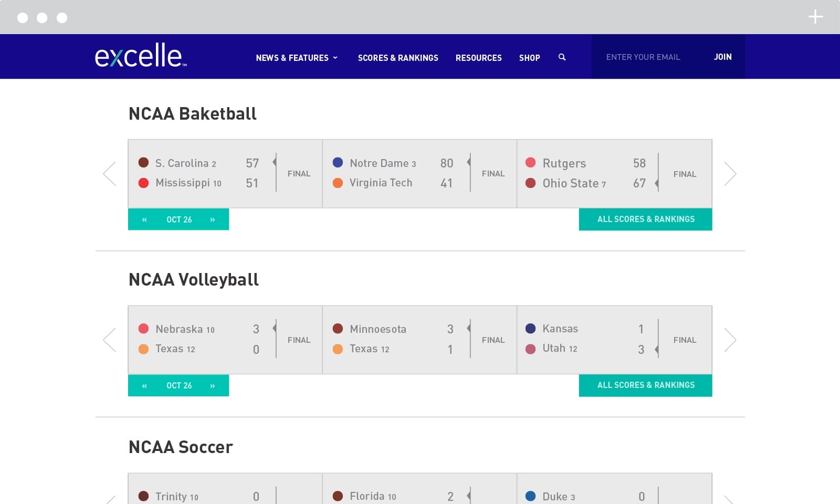Viewport: 840px width, 504px height.
Task: Go to Scores & Rankings page
Action: 398,58
